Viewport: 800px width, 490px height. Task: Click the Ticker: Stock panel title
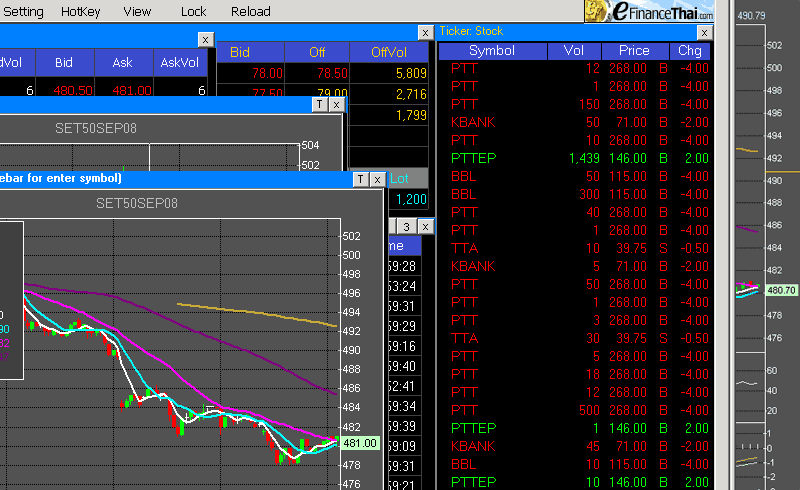point(471,31)
